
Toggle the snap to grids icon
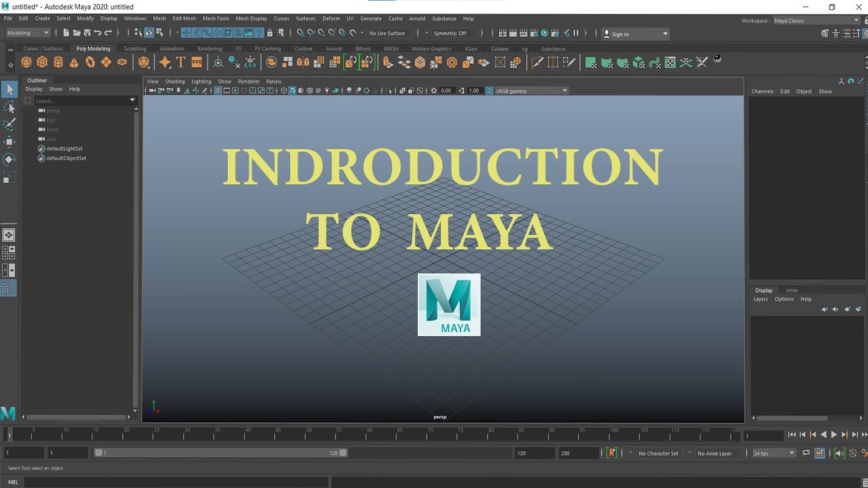click(300, 33)
